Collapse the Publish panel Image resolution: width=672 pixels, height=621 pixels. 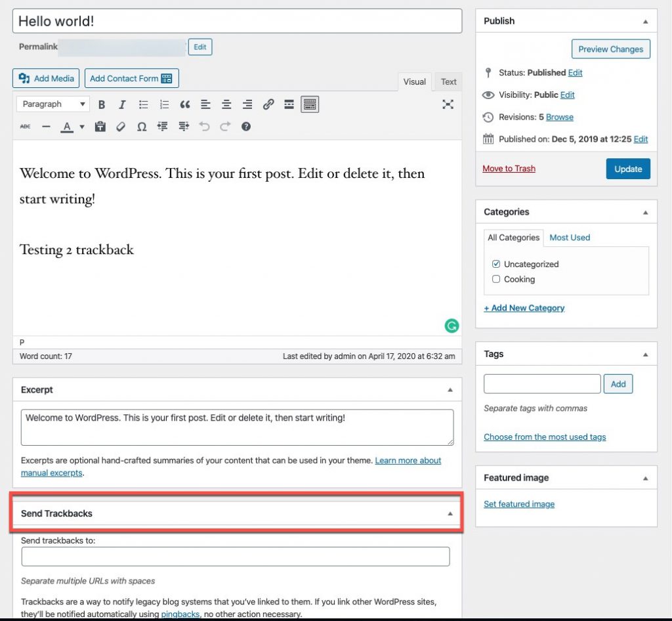coord(646,22)
